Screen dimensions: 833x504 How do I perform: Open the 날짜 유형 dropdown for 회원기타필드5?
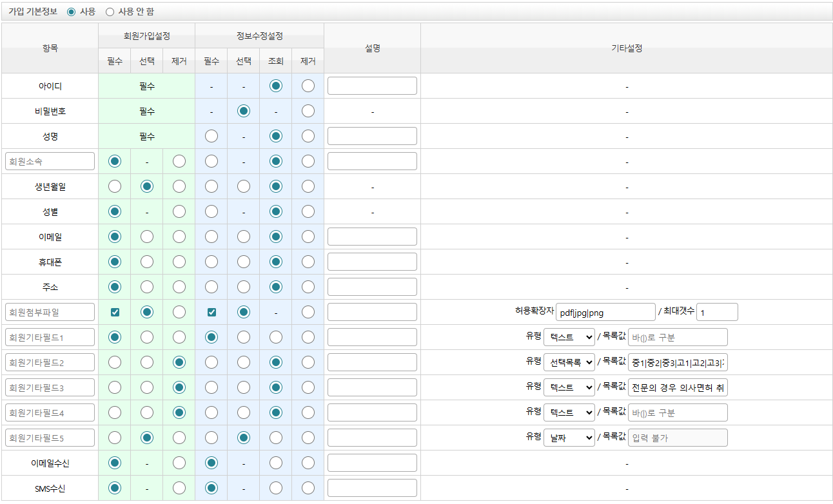point(569,438)
